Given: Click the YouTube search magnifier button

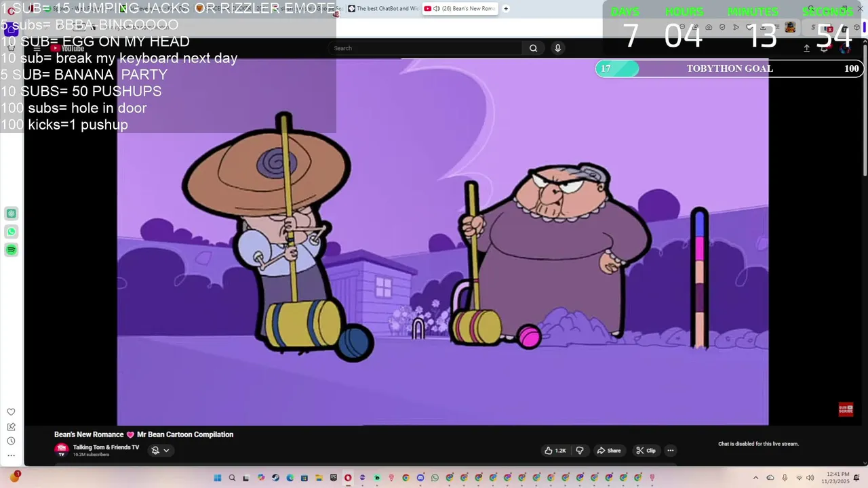Looking at the screenshot, I should (533, 48).
